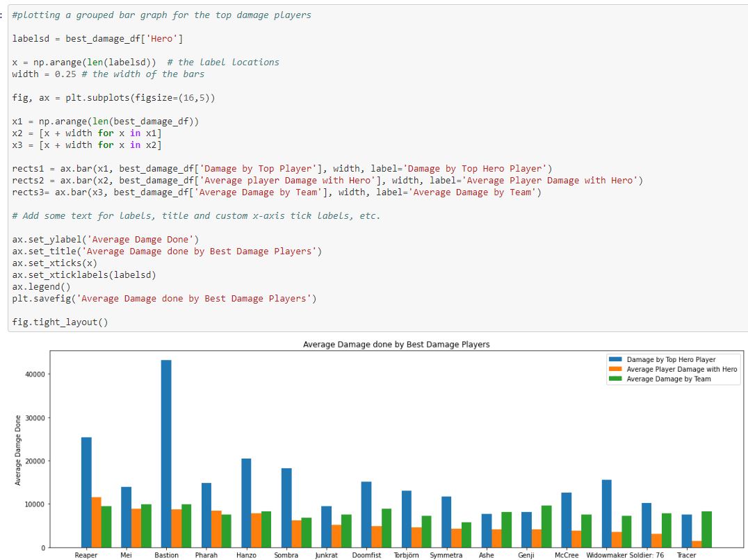Click the green legend swatch for Average Damage by Team
Screen dimensions: 748x560
point(615,379)
